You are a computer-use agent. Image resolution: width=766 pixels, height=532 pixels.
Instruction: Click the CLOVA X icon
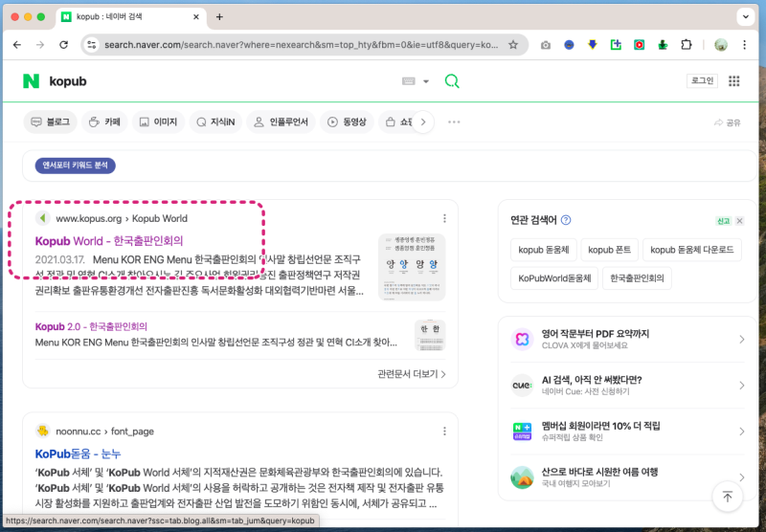[522, 340]
